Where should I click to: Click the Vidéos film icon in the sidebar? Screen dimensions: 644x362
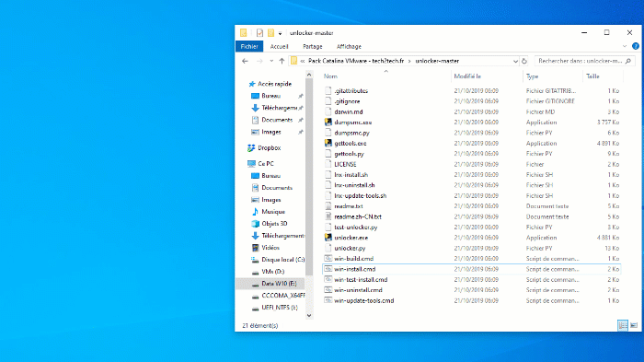point(255,248)
